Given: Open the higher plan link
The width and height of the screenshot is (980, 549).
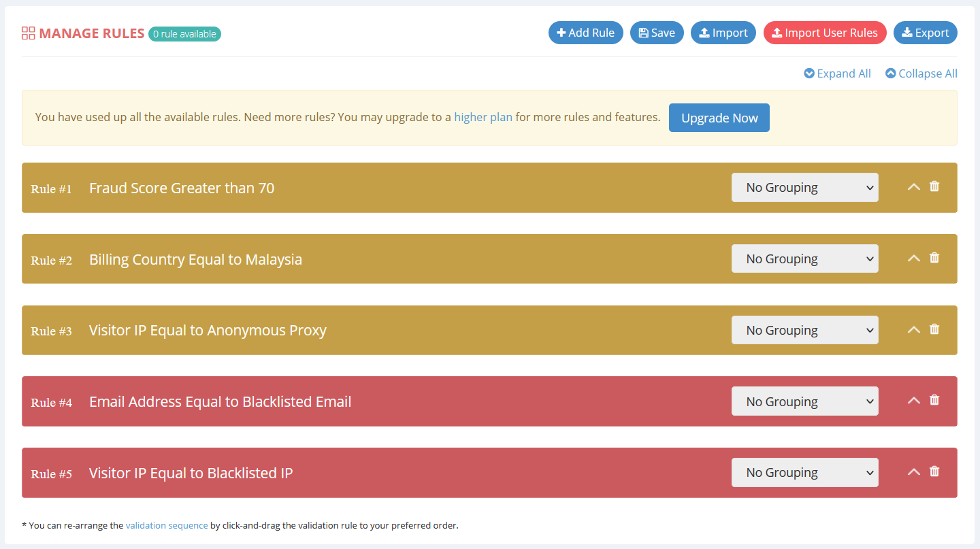Looking at the screenshot, I should 483,117.
